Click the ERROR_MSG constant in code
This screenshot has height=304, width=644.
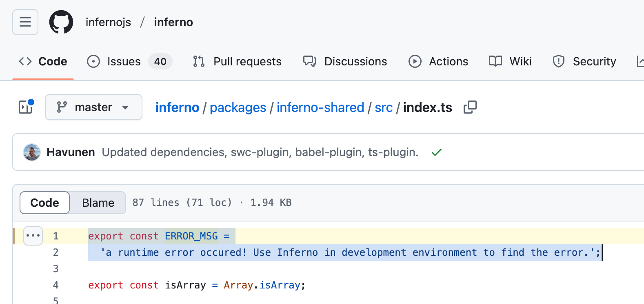(x=191, y=236)
